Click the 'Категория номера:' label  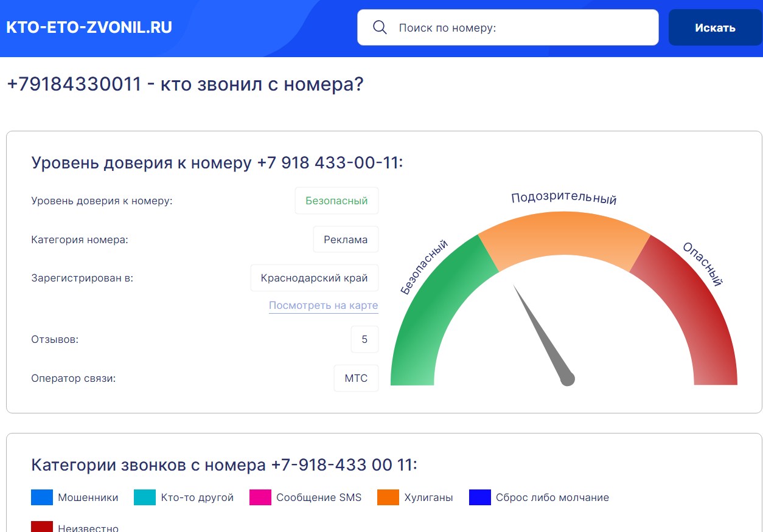(80, 240)
